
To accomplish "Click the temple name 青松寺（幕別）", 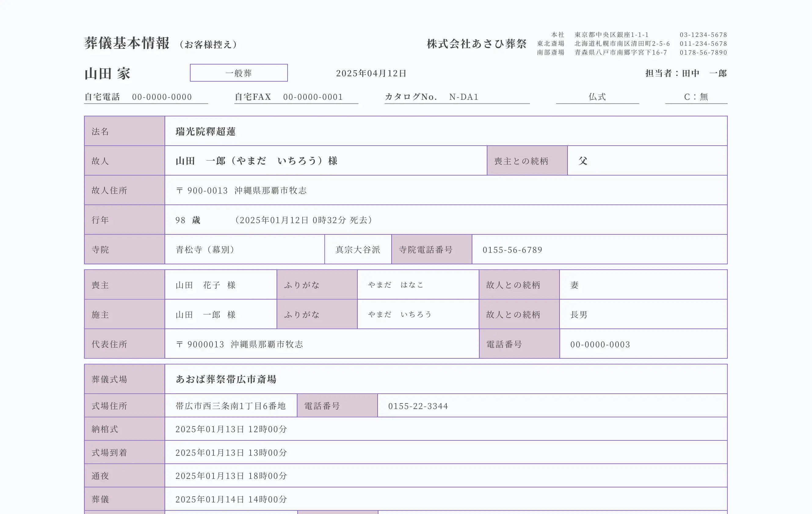I will click(x=205, y=250).
